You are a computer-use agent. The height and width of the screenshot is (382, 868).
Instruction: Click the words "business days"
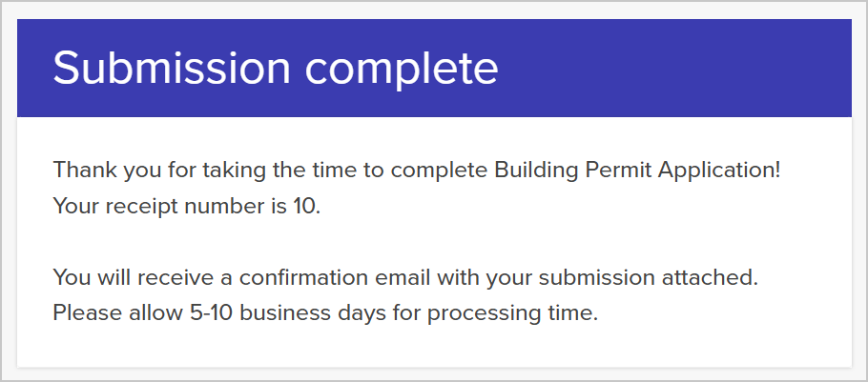[313, 313]
